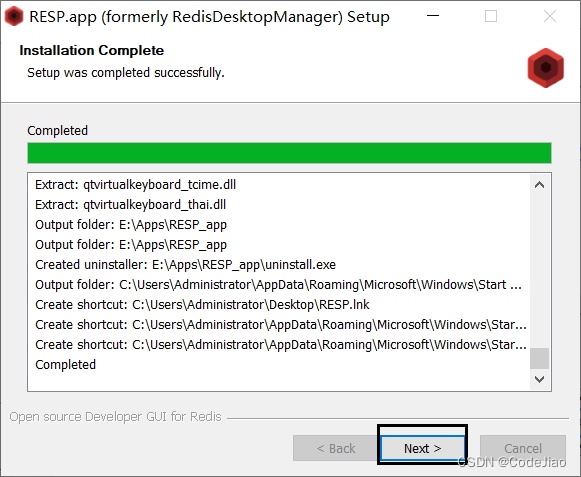Viewport: 581px width, 477px height.
Task: Click the 'Installation Complete' heading
Action: pyautogui.click(x=92, y=50)
